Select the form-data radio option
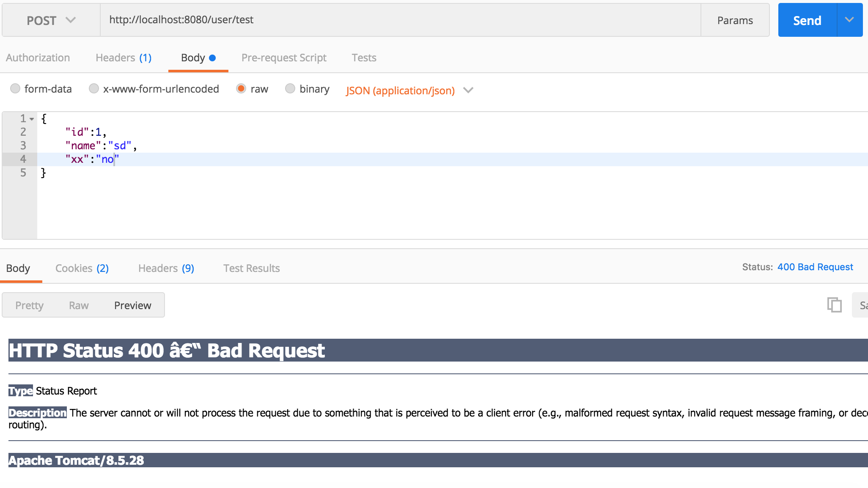Screen dimensions: 868x488 [x=15, y=88]
